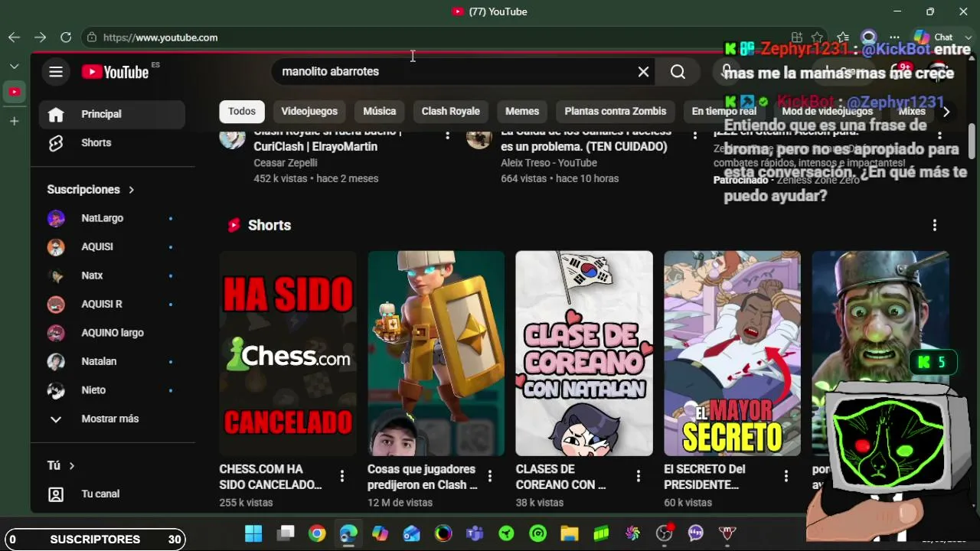Open Tu canal in the sidebar
This screenshot has height=551, width=980.
pyautogui.click(x=112, y=494)
